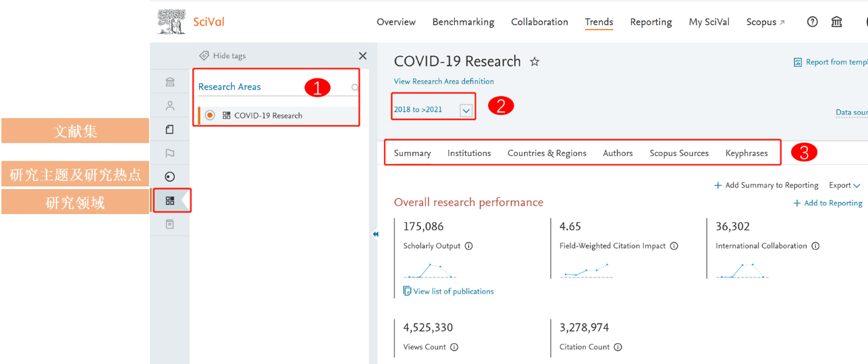Screen dimensions: 868x364
Task: Open the 2018 to >2021 year dropdown
Action: [x=466, y=110]
